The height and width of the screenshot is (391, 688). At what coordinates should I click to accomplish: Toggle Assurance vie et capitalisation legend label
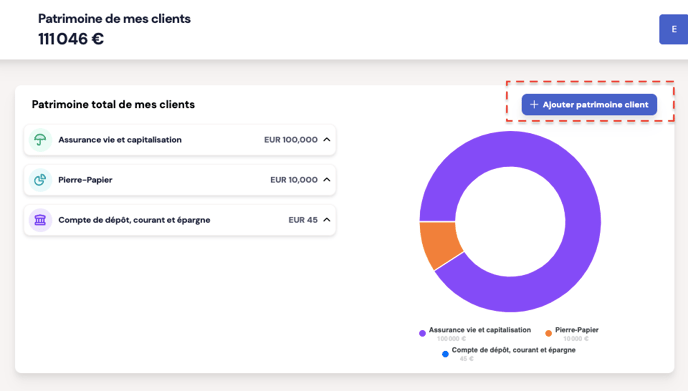coord(480,330)
